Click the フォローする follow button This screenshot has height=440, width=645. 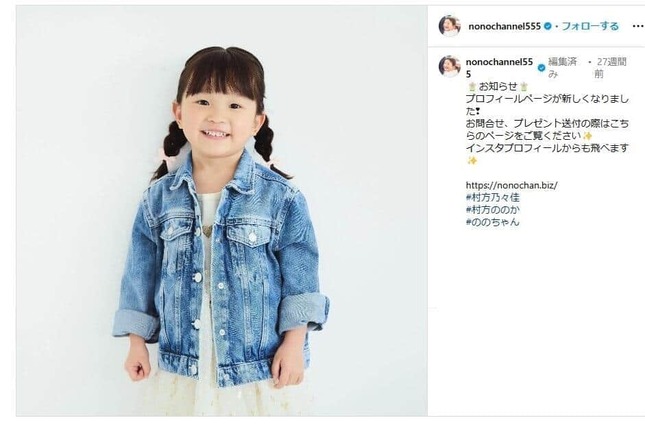(590, 26)
